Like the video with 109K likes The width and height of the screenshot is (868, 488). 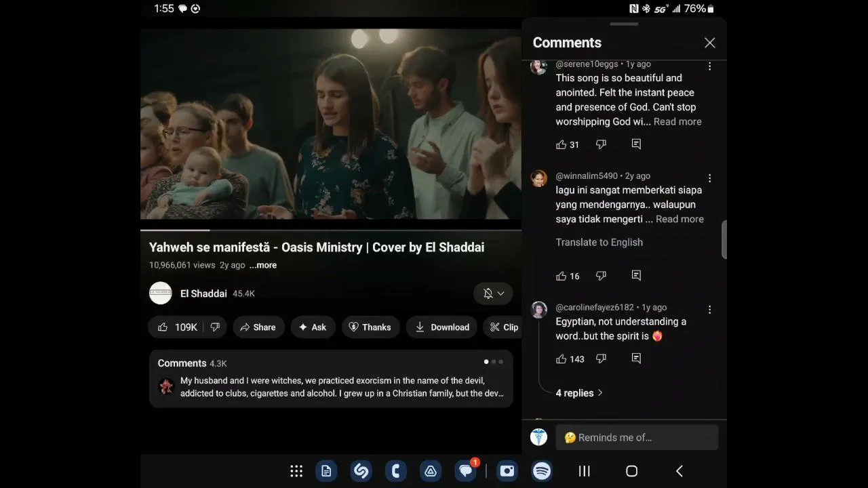click(179, 327)
